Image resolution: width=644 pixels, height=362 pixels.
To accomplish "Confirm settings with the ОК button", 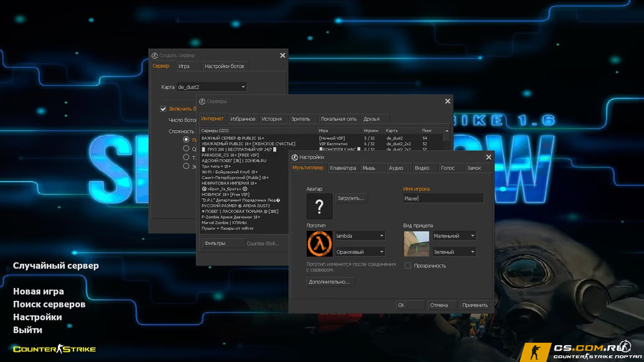I will pyautogui.click(x=410, y=305).
